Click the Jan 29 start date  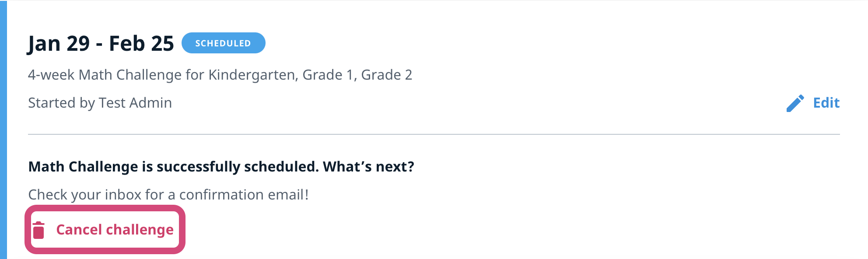pyautogui.click(x=59, y=44)
